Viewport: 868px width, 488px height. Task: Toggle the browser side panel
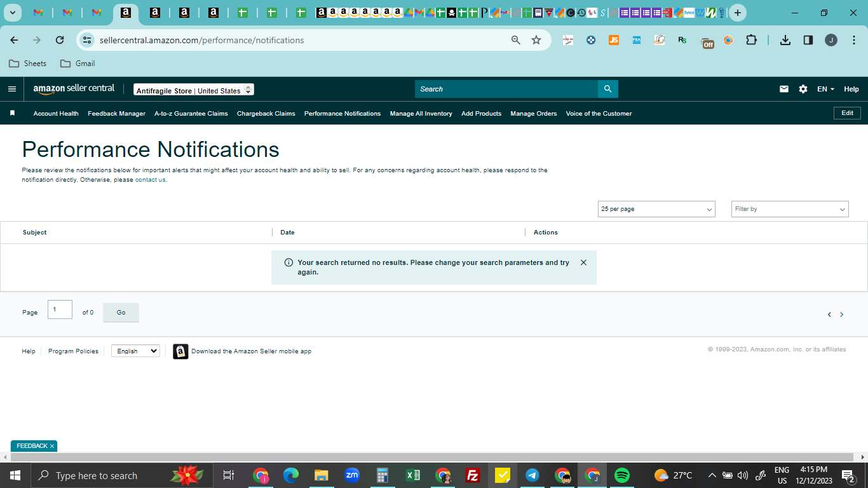808,40
